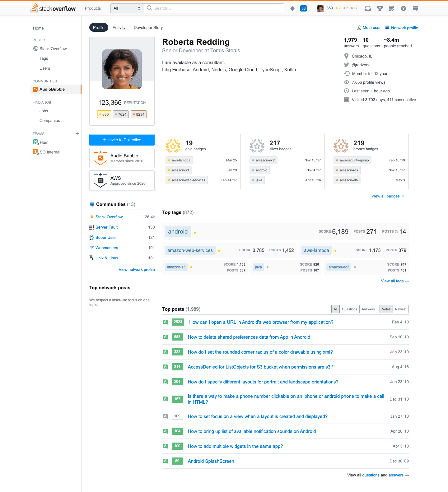
Task: Click the bronze badges medal icon
Action: pyautogui.click(x=341, y=146)
